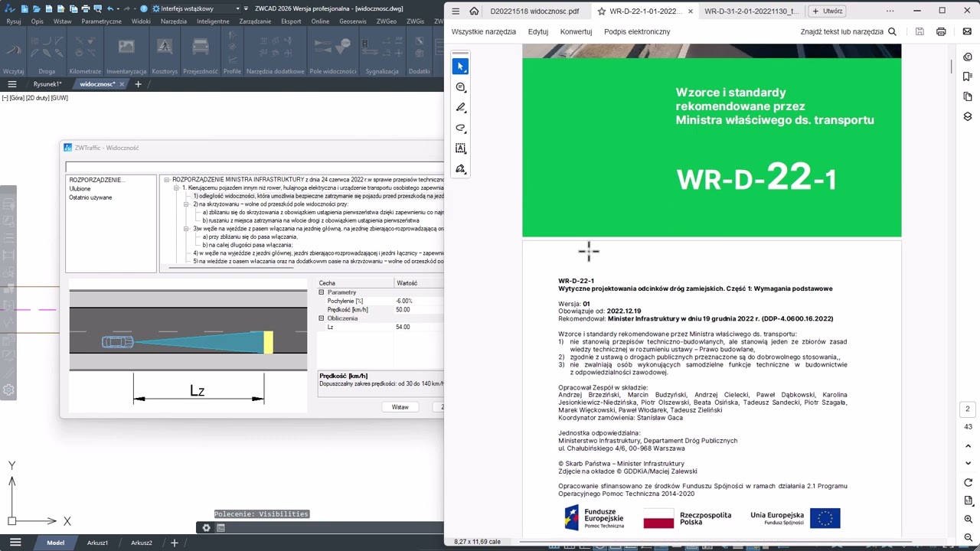Activate the text box selection tool
Viewport: 980px width, 551px height.
(x=460, y=148)
